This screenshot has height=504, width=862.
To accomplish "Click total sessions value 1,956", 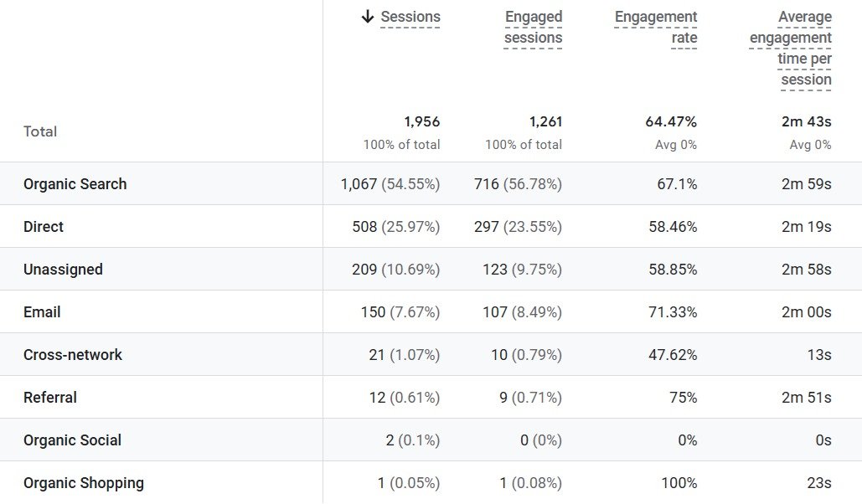I will click(421, 122).
